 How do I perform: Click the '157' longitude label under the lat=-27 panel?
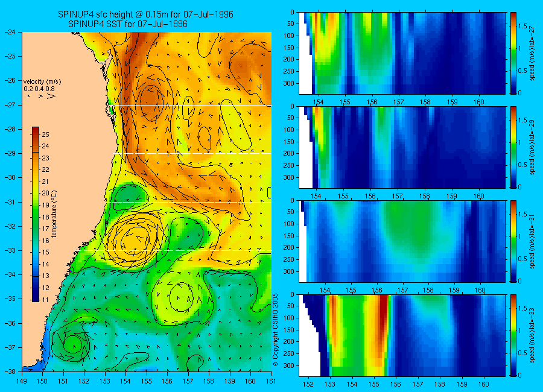(x=399, y=102)
